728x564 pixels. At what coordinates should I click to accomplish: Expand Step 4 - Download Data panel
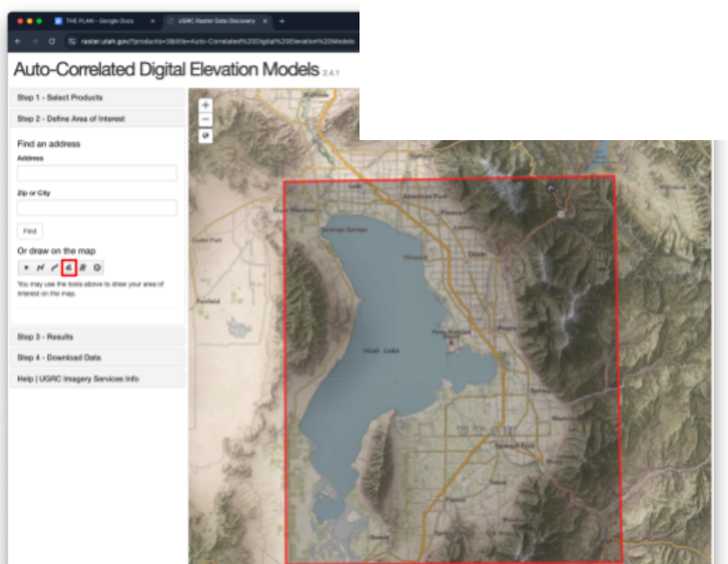pyautogui.click(x=97, y=357)
